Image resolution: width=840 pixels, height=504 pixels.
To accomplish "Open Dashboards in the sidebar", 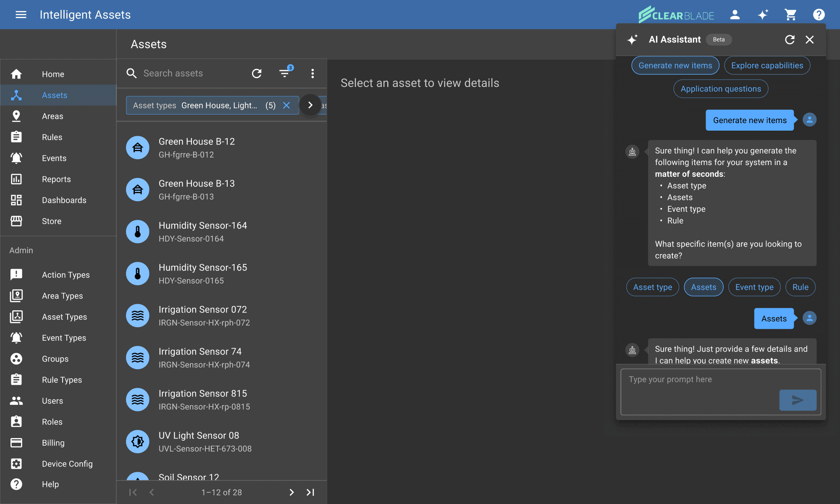I will tap(64, 200).
